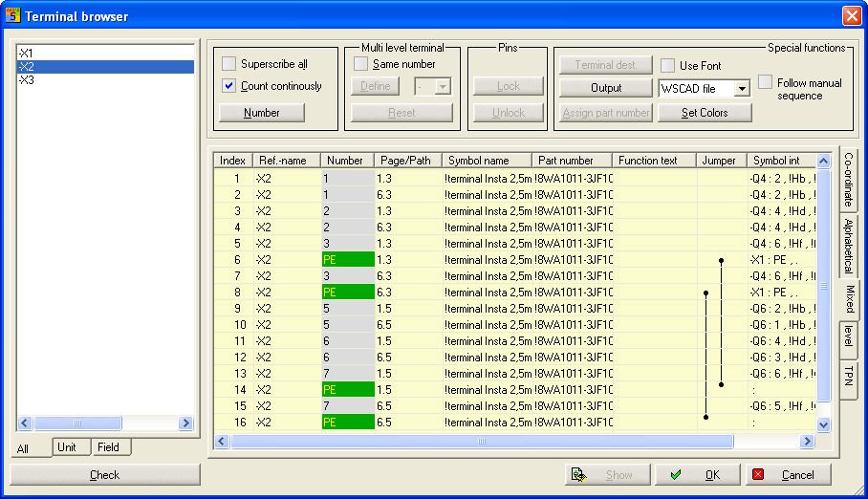Click the Unlock button

pos(508,113)
